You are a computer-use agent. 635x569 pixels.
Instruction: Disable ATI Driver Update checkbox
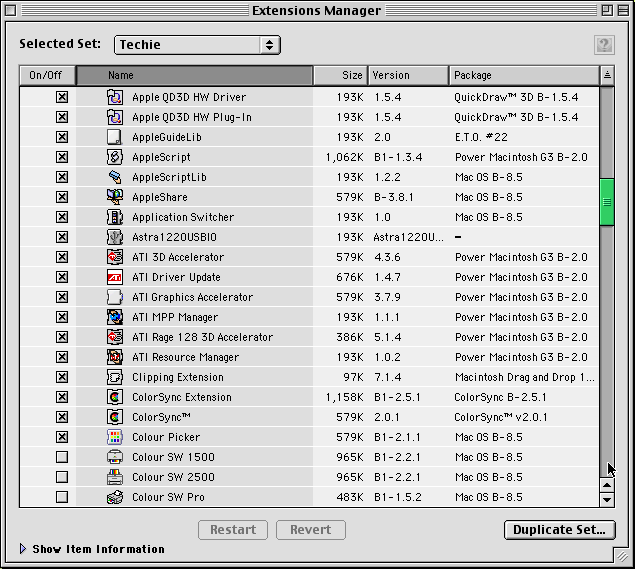pos(62,277)
